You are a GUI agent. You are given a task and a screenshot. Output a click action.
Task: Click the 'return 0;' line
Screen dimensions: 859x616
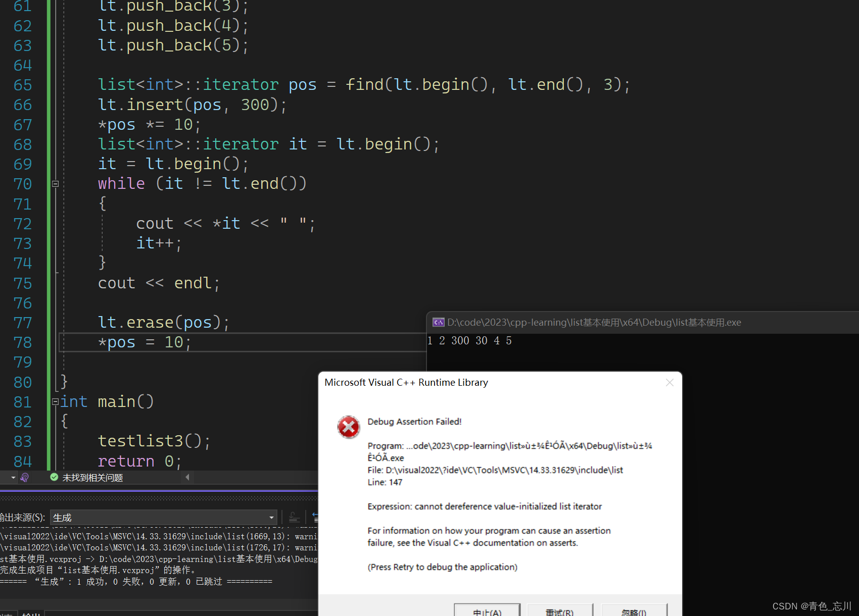139,461
